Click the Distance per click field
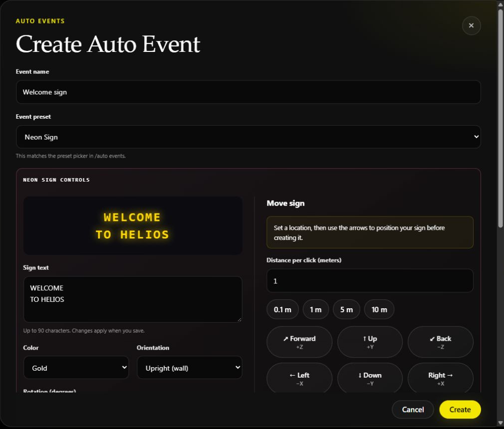 370,281
